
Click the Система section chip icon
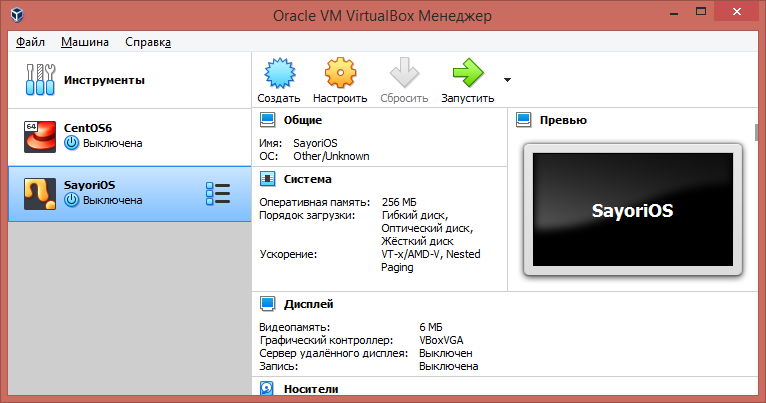(x=267, y=179)
